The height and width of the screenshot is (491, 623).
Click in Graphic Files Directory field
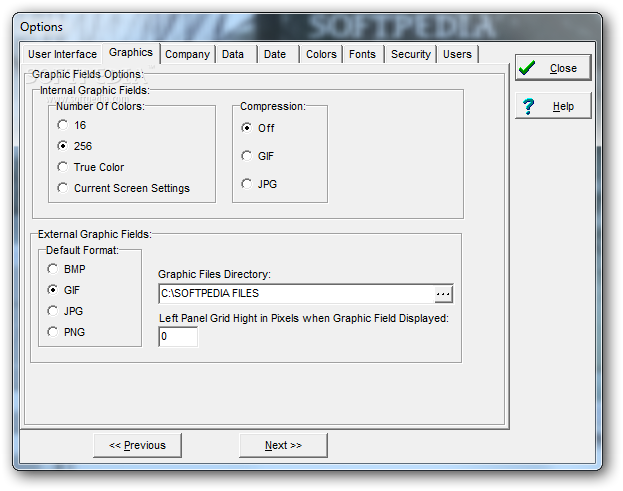pyautogui.click(x=297, y=294)
